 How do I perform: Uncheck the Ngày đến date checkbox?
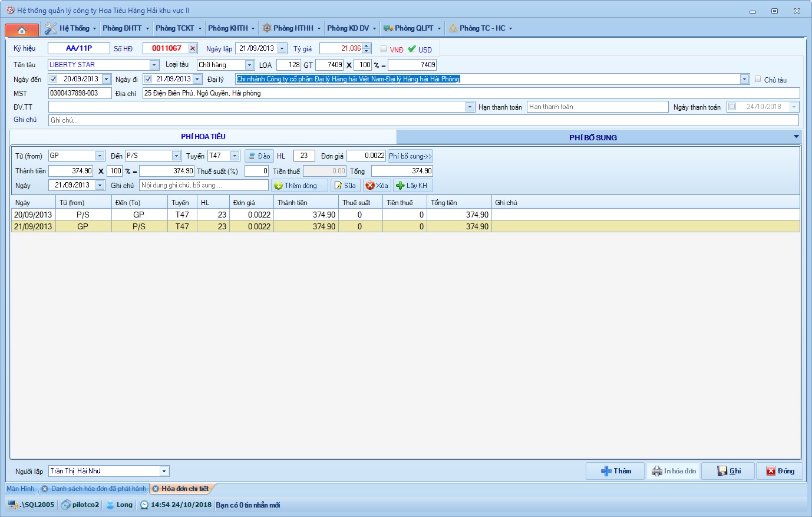pos(54,79)
